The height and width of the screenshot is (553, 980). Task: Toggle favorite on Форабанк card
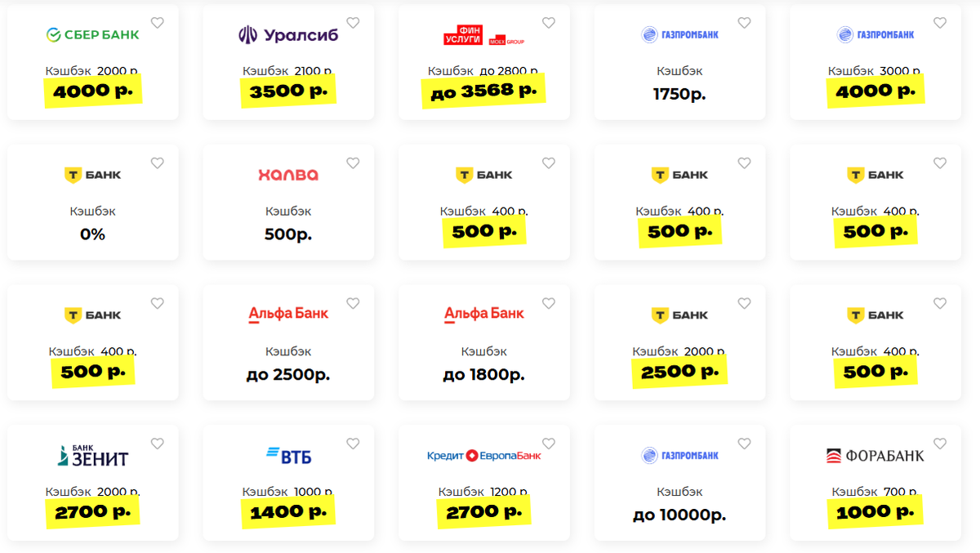(x=940, y=444)
